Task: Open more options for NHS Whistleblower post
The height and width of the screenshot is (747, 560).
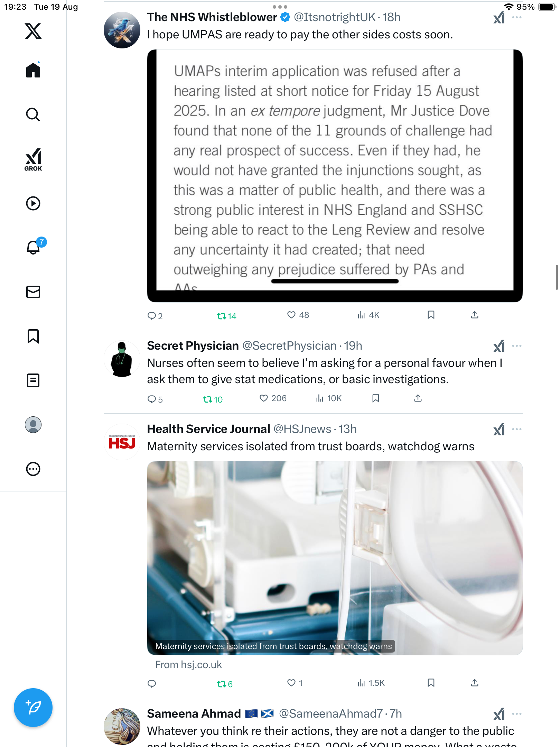Action: (517, 17)
